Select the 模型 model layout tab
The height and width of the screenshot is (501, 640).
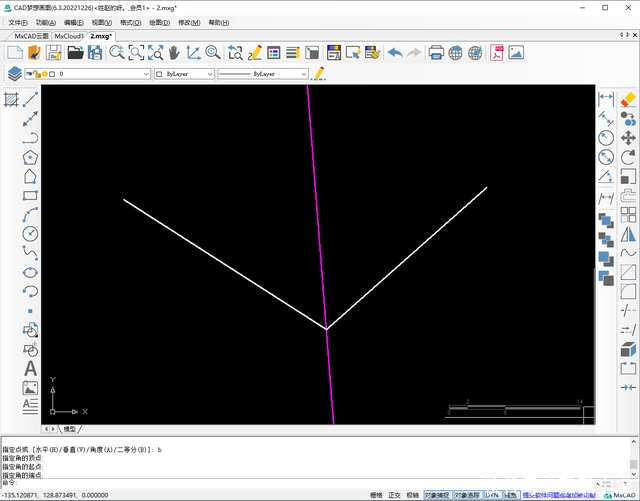(69, 429)
